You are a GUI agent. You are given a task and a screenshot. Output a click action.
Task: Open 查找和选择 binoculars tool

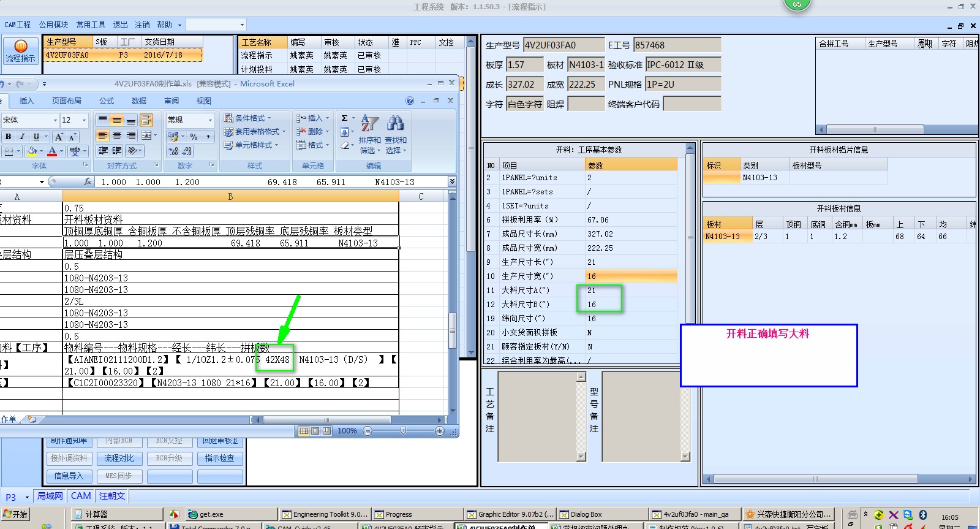[x=396, y=134]
